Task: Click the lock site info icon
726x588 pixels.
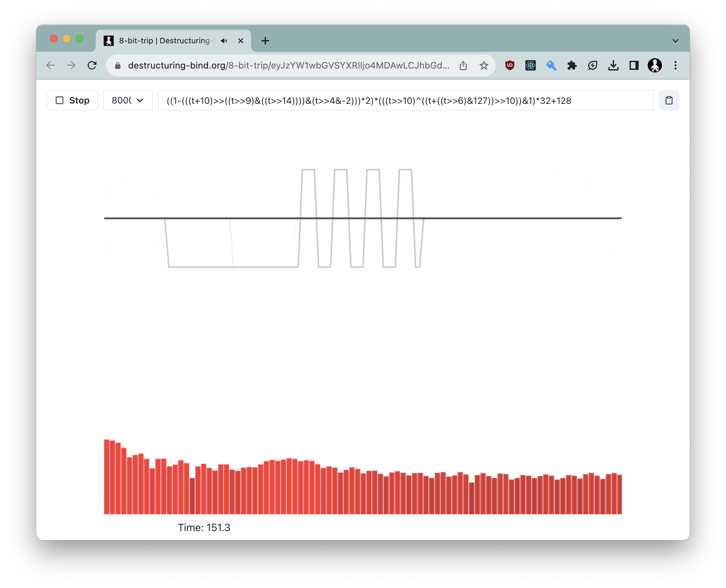Action: (x=118, y=66)
